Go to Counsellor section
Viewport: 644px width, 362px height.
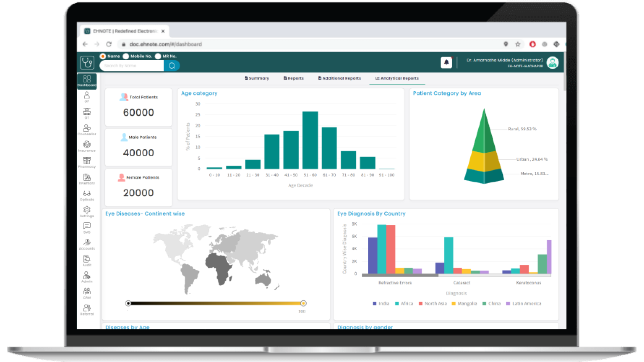(x=87, y=130)
